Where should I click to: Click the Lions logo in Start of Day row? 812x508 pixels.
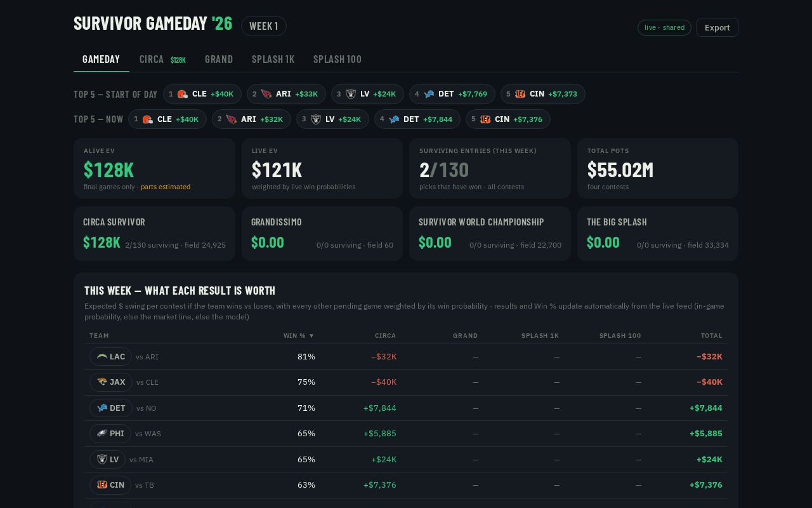[x=429, y=94]
